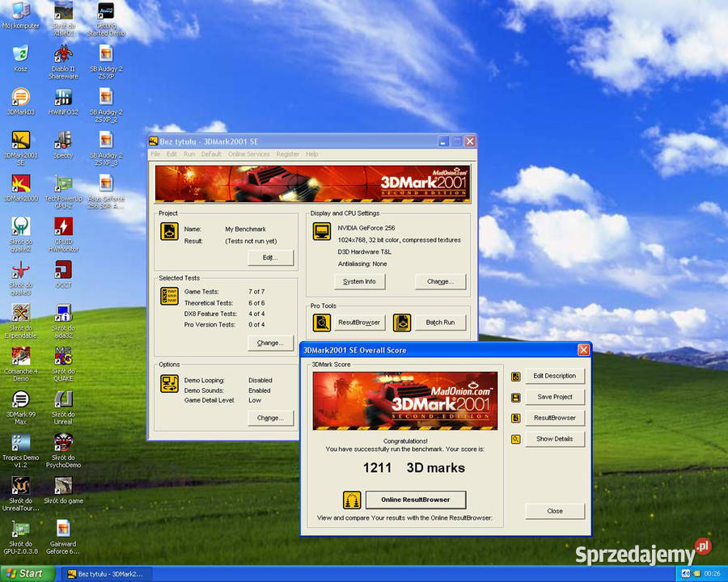The image size is (728, 582).
Task: Click the System Info button
Action: [x=359, y=281]
